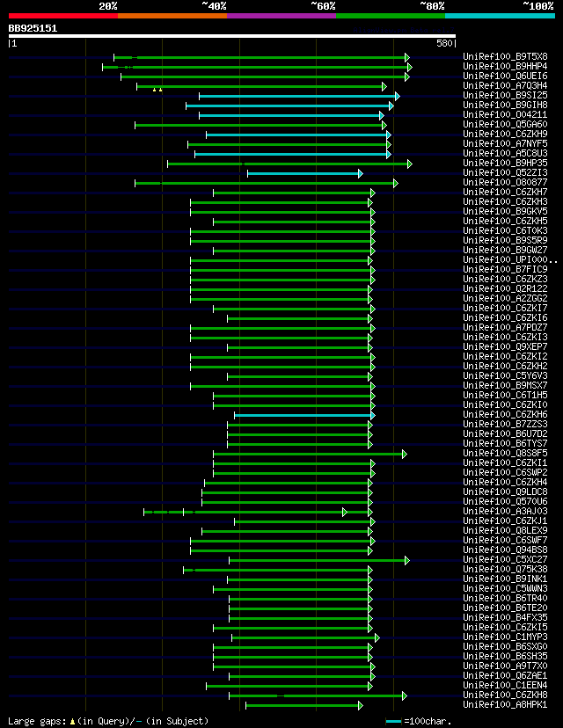The image size is (563, 728).
Task: Click the UniRef100_Q2R122 label
Action: 505,288
